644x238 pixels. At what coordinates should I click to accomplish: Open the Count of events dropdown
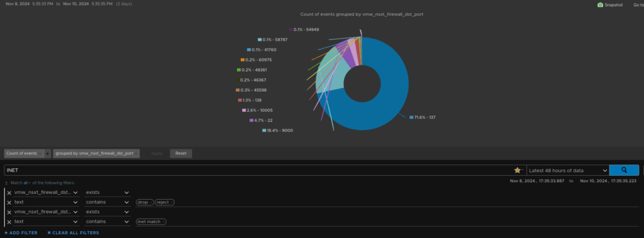tap(23, 153)
